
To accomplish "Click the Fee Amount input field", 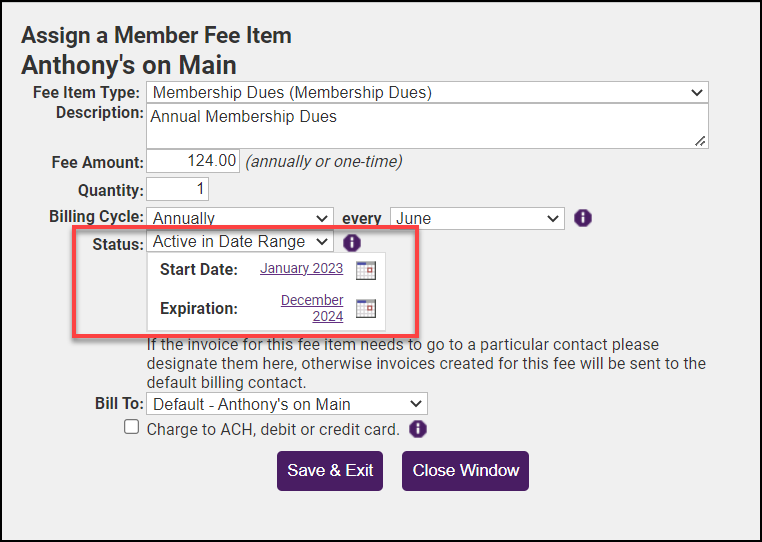I will tap(194, 161).
